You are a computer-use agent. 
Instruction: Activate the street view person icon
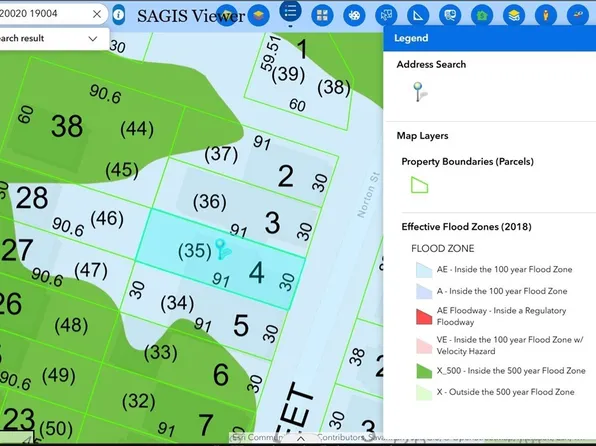click(x=546, y=15)
